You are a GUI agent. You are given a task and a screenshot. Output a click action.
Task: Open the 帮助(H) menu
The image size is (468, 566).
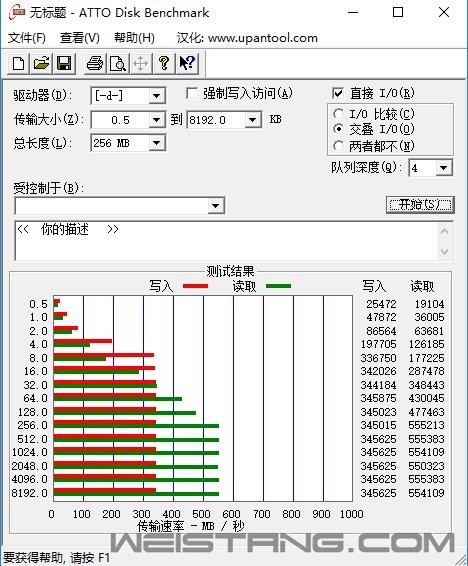134,38
